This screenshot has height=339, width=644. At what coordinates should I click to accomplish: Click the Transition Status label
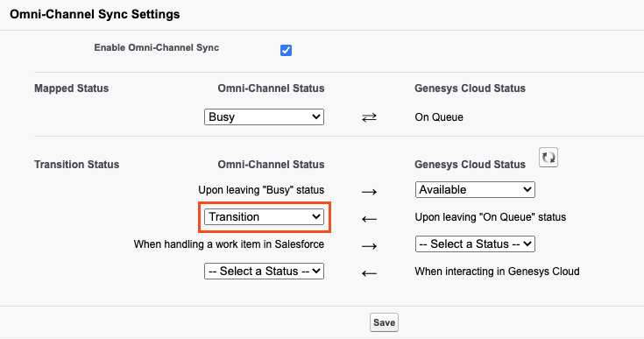coord(77,164)
